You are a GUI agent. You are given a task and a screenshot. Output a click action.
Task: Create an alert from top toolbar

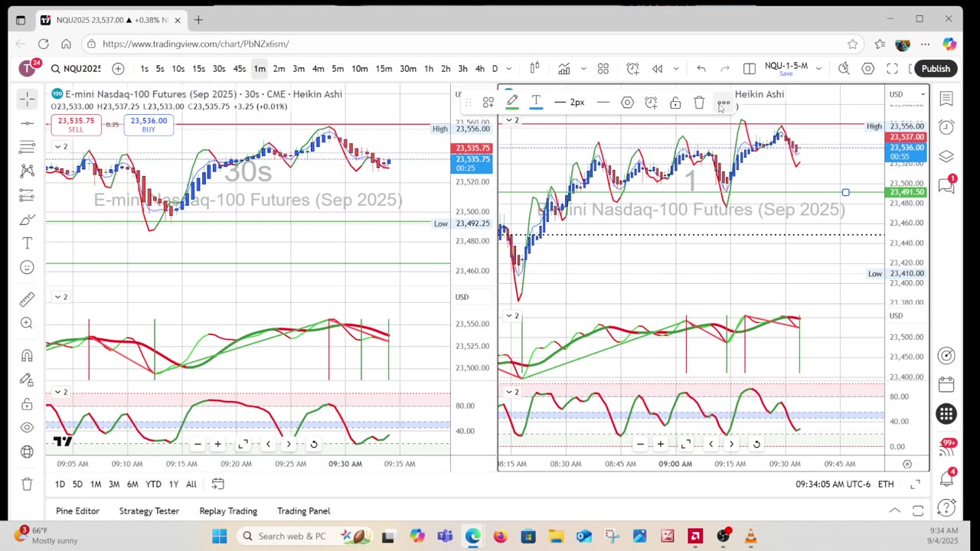[x=632, y=69]
